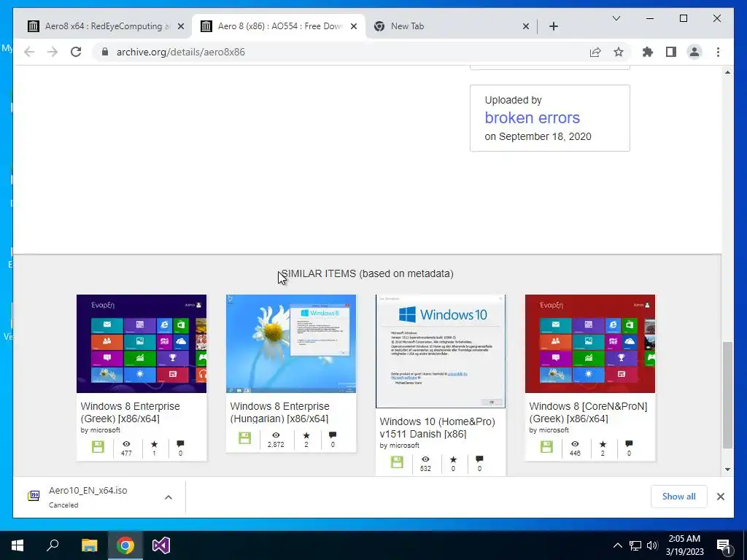The image size is (747, 560).
Task: Open Windows 8 [CoreN&ProN] (Greek) title
Action: coord(588,413)
